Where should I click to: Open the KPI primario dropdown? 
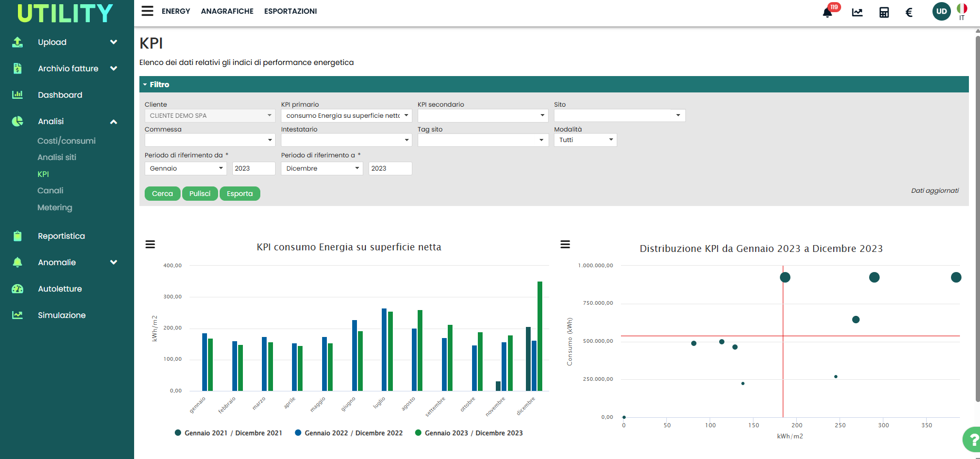346,116
